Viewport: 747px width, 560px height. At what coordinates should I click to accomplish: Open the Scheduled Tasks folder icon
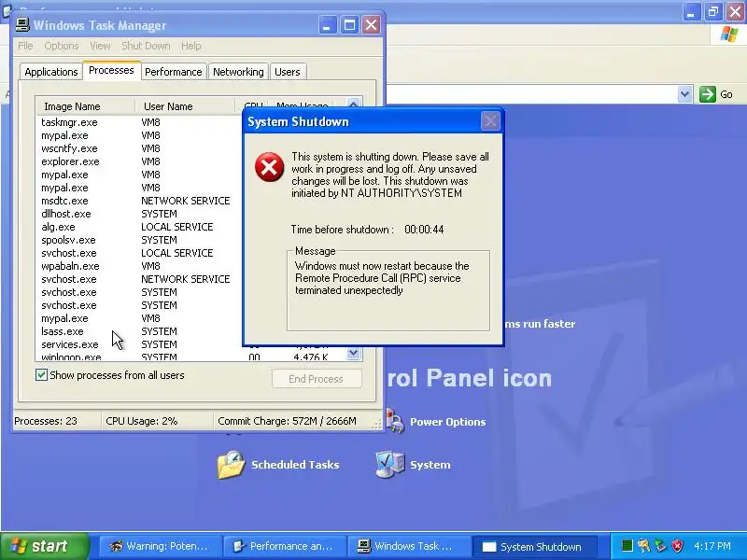231,465
